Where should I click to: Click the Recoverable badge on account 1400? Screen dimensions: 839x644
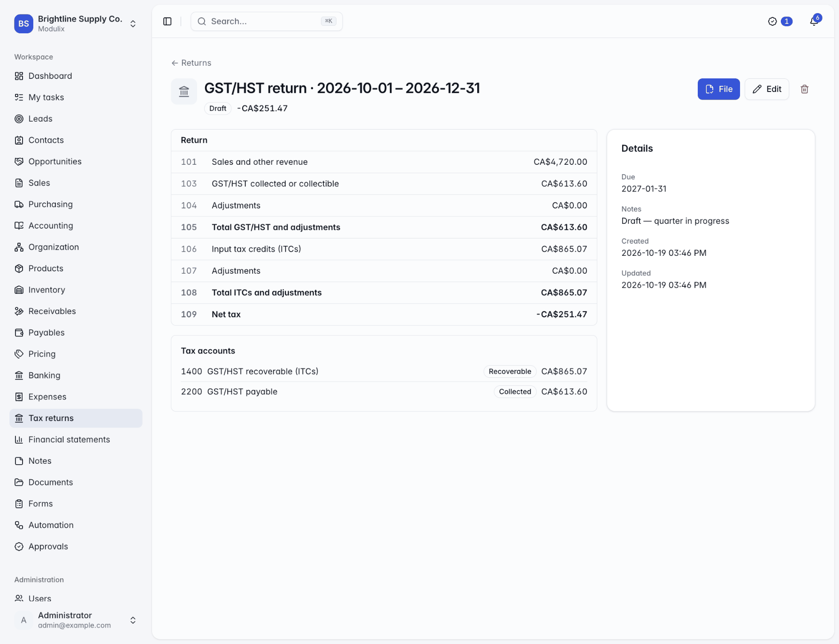click(x=510, y=371)
